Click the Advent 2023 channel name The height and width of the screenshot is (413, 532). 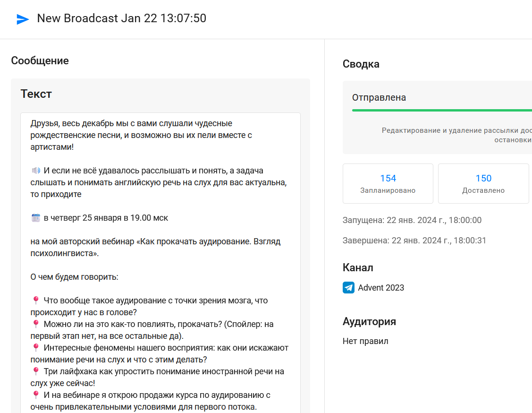tap(381, 288)
